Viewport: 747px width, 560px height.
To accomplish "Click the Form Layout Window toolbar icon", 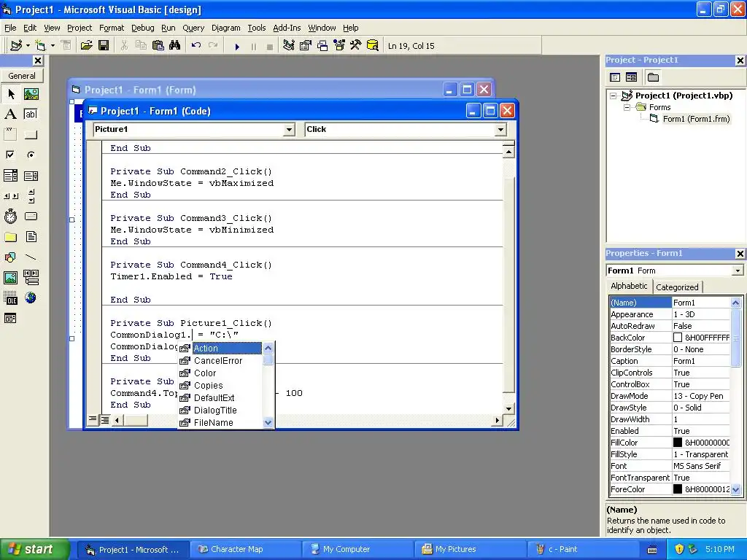I will pyautogui.click(x=322, y=46).
